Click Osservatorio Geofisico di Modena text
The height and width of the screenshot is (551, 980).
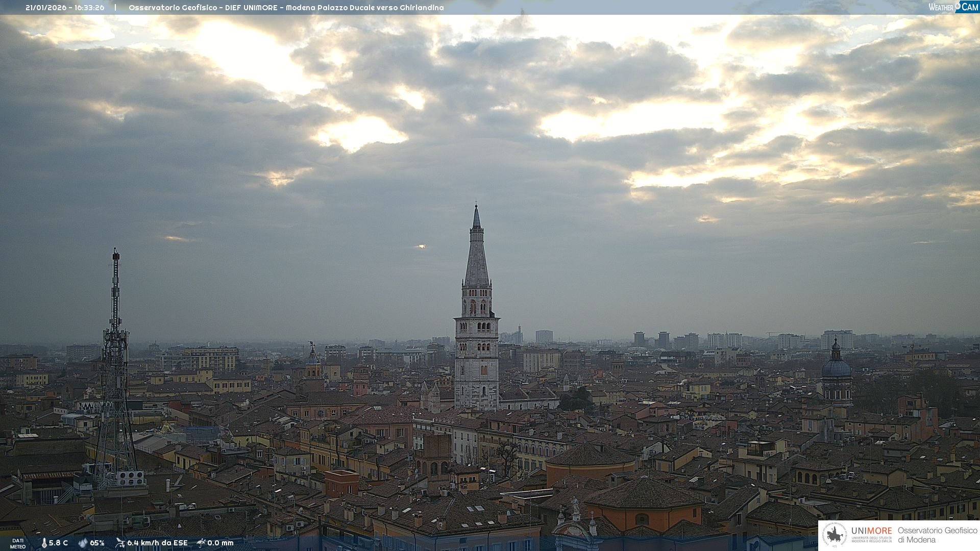[x=937, y=535]
